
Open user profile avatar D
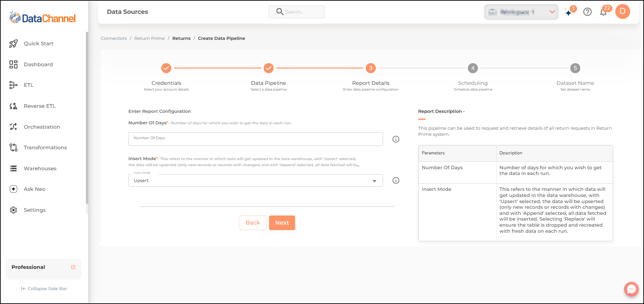pos(623,11)
